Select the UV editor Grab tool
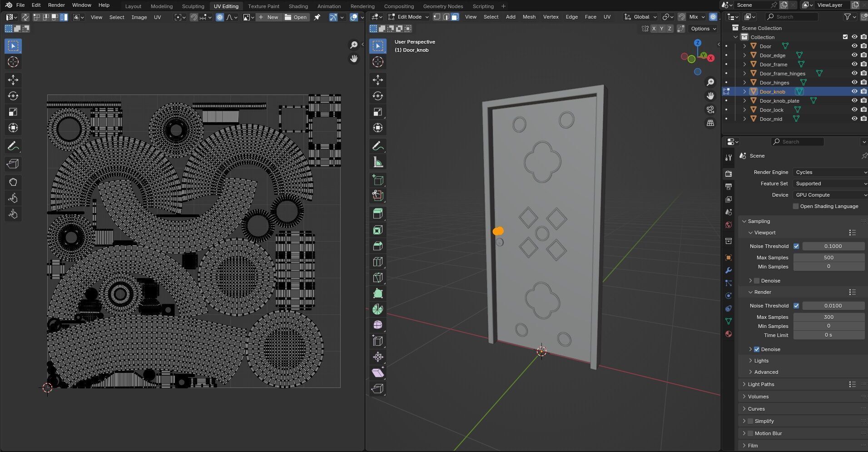The height and width of the screenshot is (452, 868). point(13,182)
